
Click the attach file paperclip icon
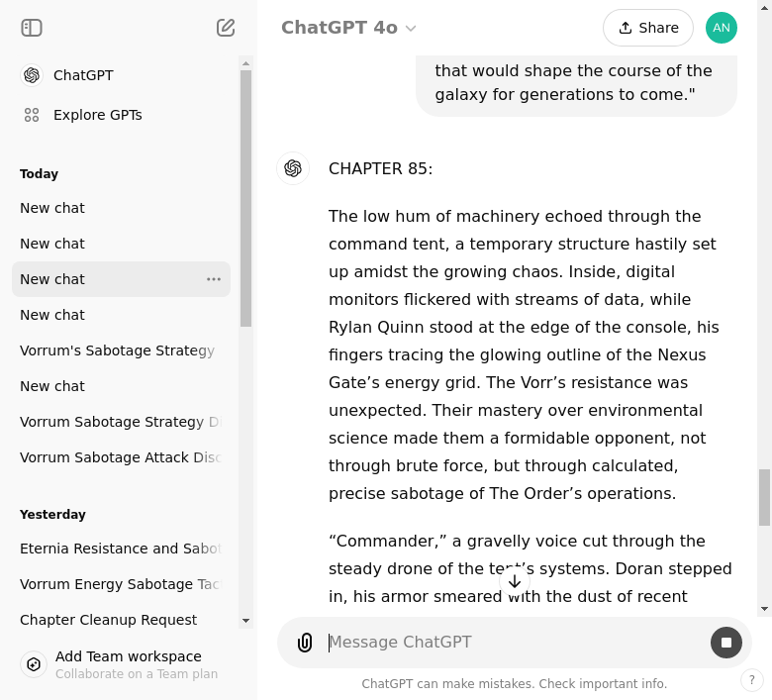click(305, 643)
